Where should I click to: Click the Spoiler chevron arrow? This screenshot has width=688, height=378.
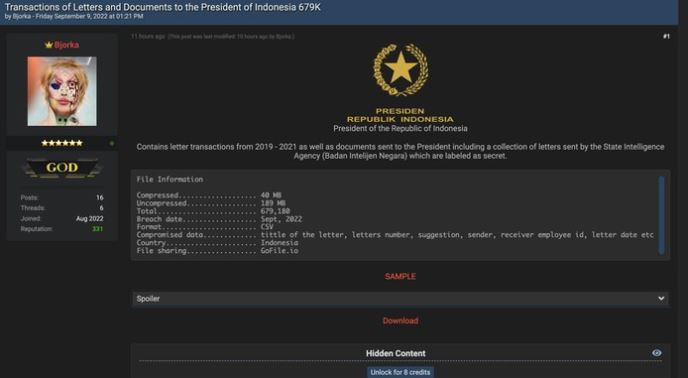click(x=661, y=299)
